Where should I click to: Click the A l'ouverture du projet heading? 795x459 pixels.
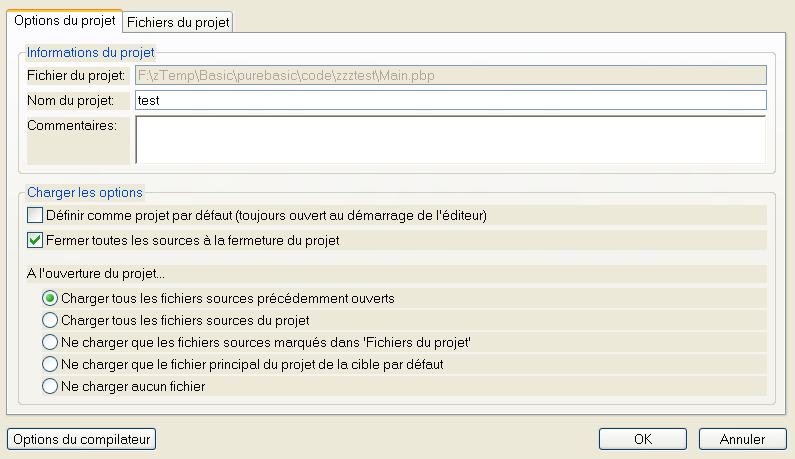(96, 273)
